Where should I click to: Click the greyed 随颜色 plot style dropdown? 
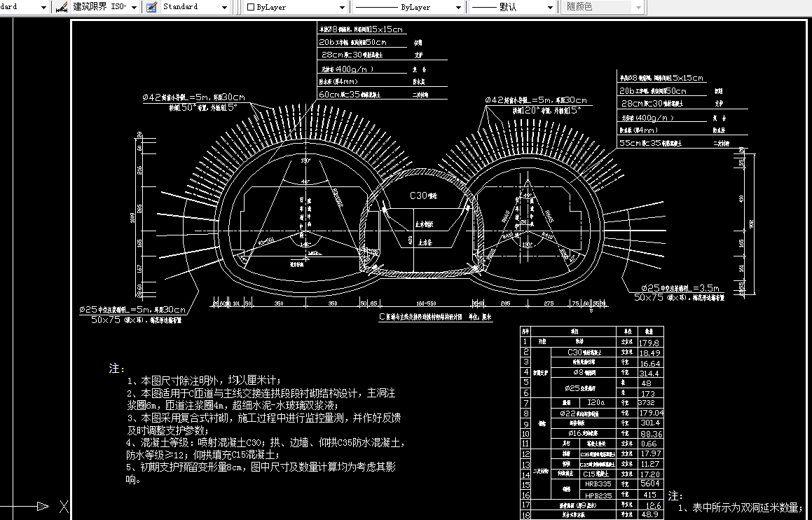pos(603,7)
